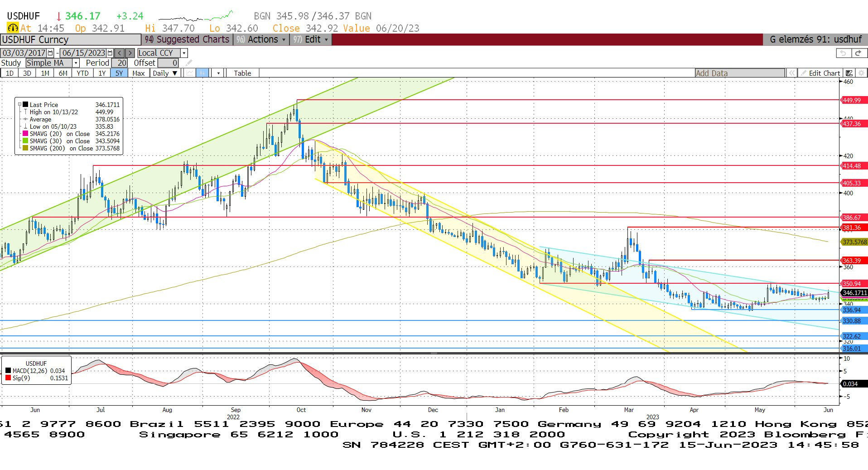Select the 1M range tab
868x470 pixels.
45,73
